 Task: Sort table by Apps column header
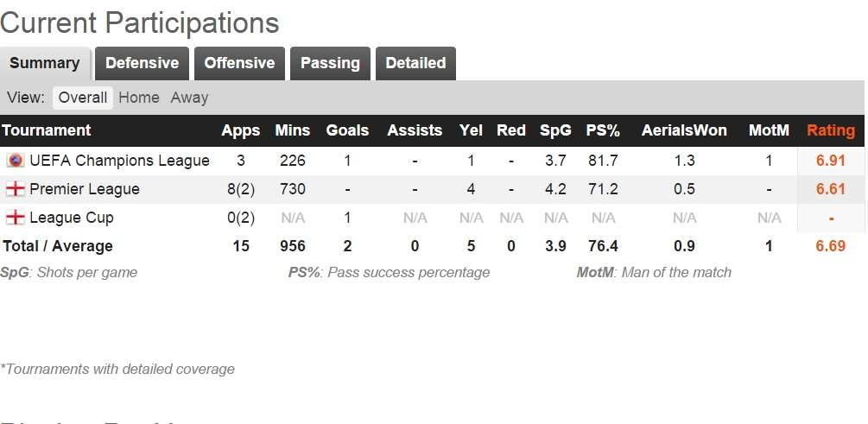(x=240, y=130)
